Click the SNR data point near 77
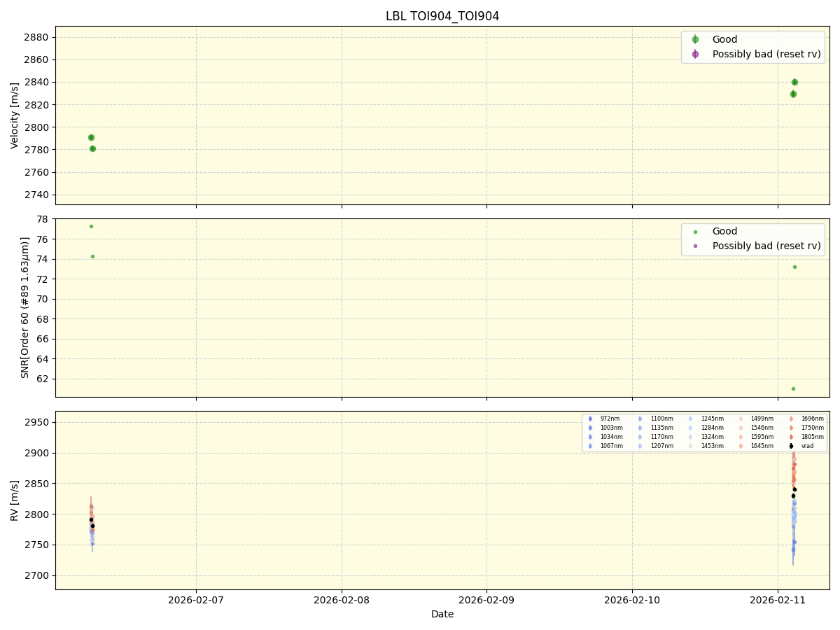 (91, 225)
